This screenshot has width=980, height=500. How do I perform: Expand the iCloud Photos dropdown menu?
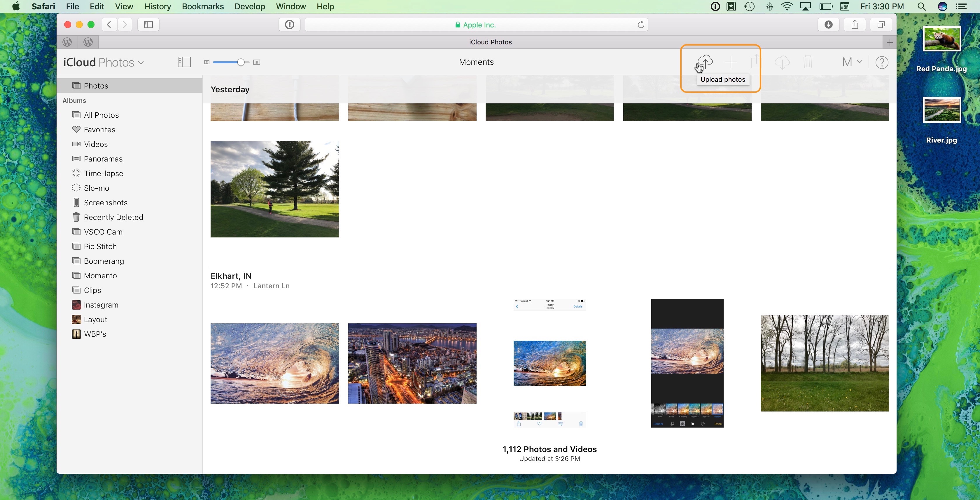140,62
